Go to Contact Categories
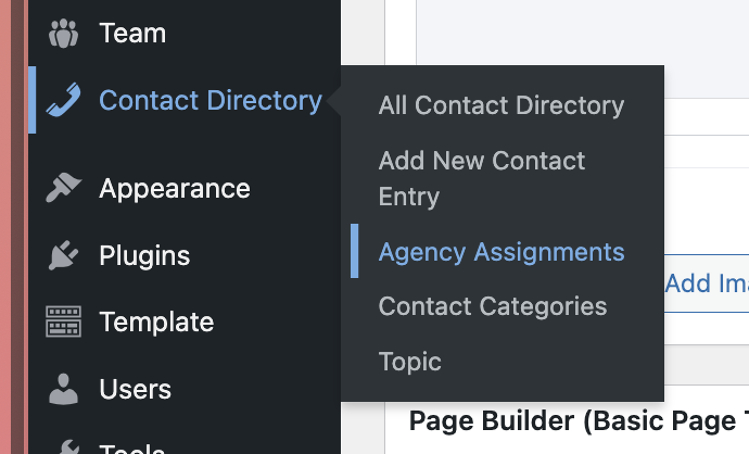 tap(492, 305)
